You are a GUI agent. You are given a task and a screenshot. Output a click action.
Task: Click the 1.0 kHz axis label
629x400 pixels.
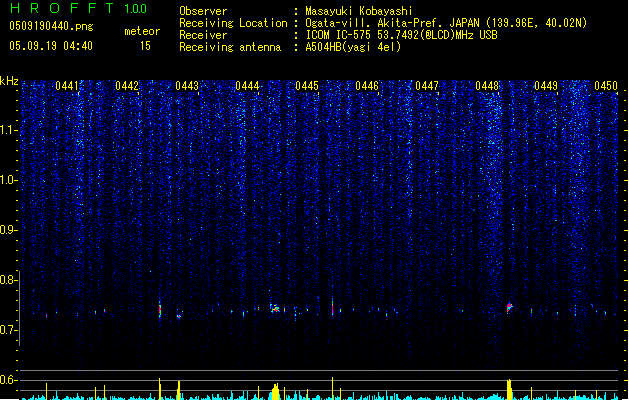click(x=8, y=180)
